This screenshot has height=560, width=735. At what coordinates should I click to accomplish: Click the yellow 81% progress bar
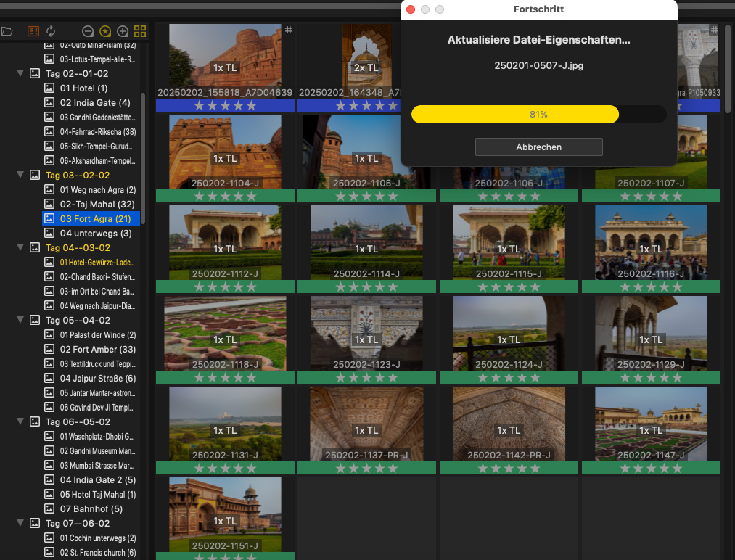pyautogui.click(x=514, y=115)
